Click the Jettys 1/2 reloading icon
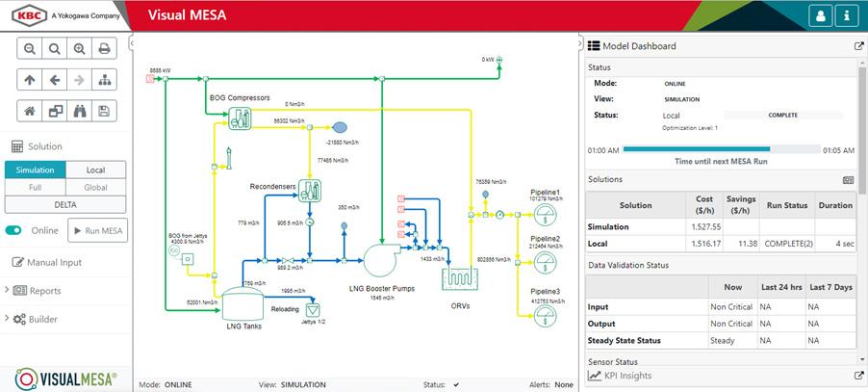The image size is (868, 392). click(x=314, y=309)
